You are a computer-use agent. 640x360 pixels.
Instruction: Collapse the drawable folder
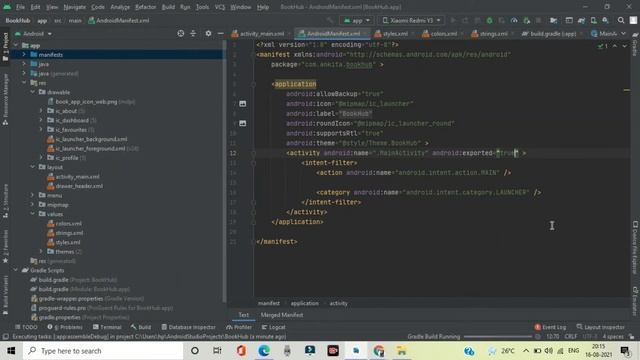click(x=33, y=92)
